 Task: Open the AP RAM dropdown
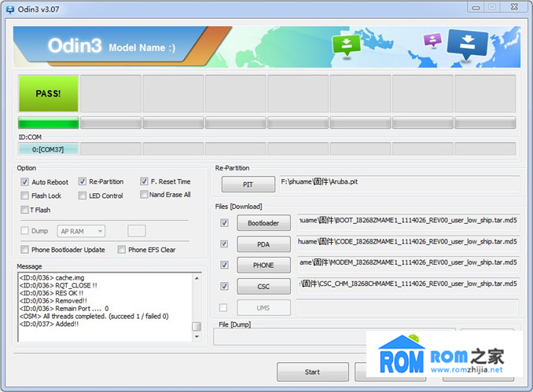point(92,231)
